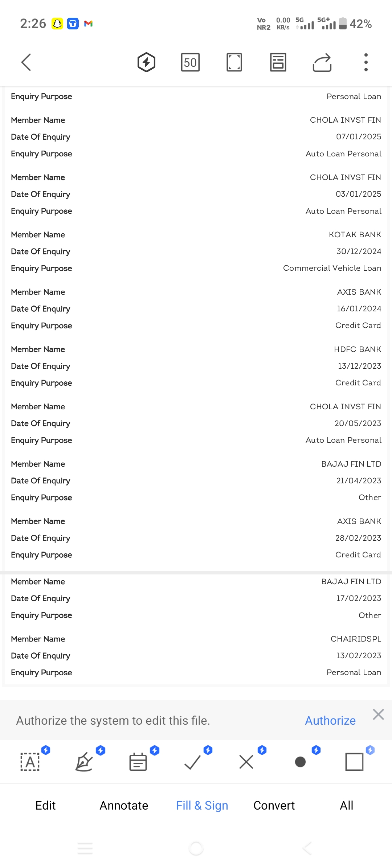This screenshot has height=868, width=392.
Task: Show the All tools tab
Action: tap(347, 806)
